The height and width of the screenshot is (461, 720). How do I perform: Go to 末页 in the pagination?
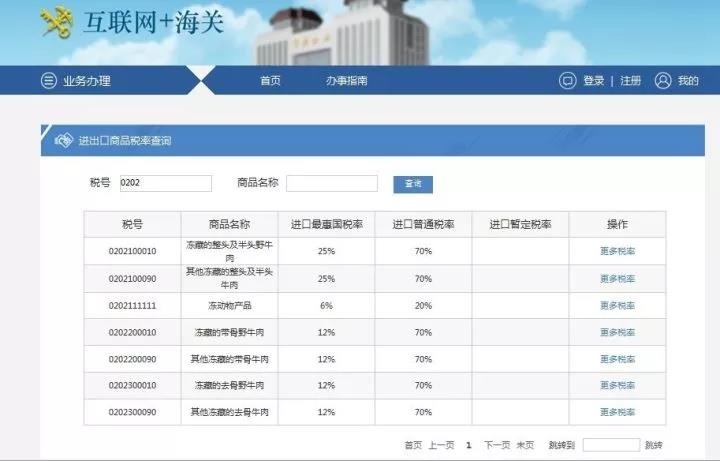(x=526, y=445)
